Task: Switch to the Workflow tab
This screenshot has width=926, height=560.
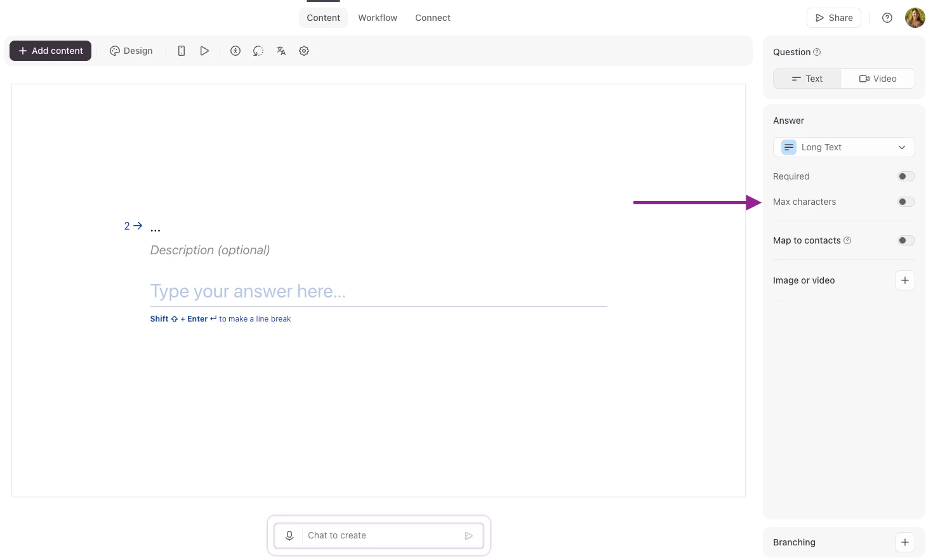Action: click(378, 18)
